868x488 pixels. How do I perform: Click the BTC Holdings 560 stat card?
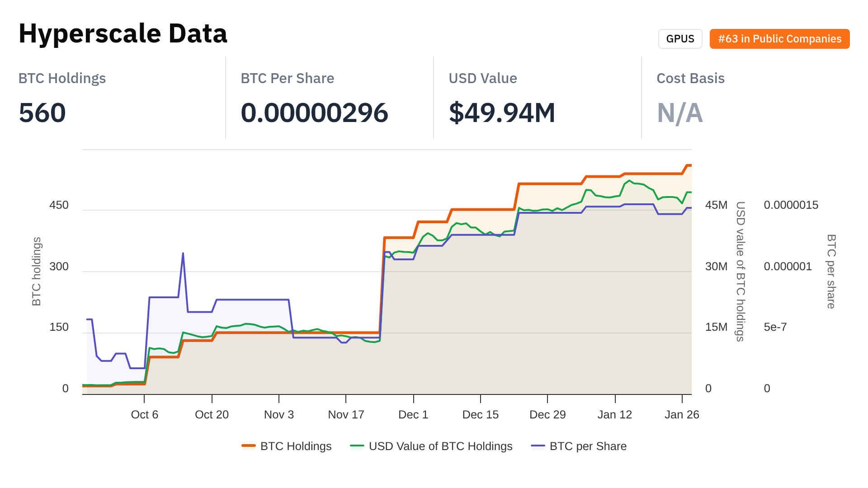42,113
